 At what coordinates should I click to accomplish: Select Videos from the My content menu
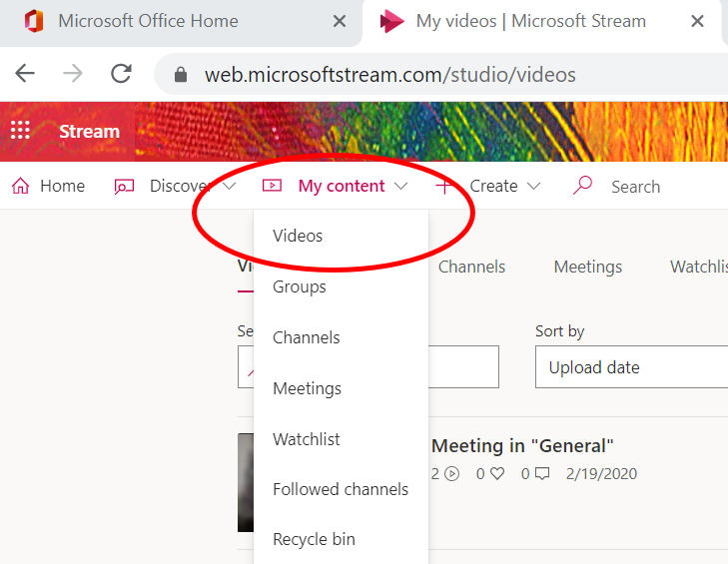pos(298,237)
